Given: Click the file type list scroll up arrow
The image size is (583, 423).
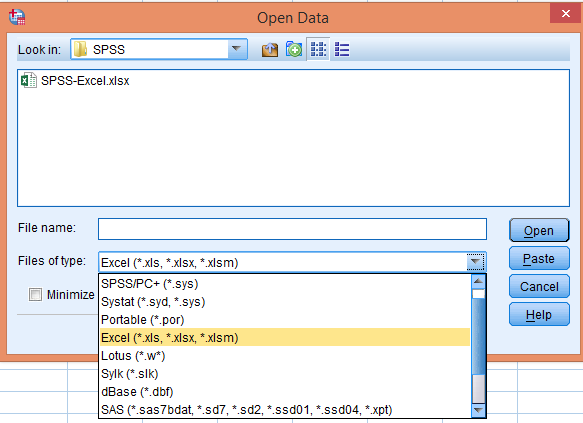Looking at the screenshot, I should (478, 281).
